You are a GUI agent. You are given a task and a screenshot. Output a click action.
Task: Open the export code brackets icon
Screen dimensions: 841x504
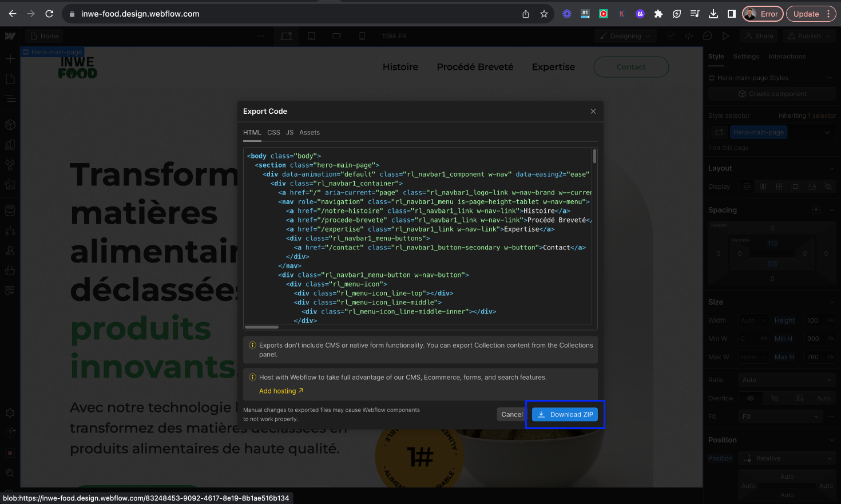[689, 36]
